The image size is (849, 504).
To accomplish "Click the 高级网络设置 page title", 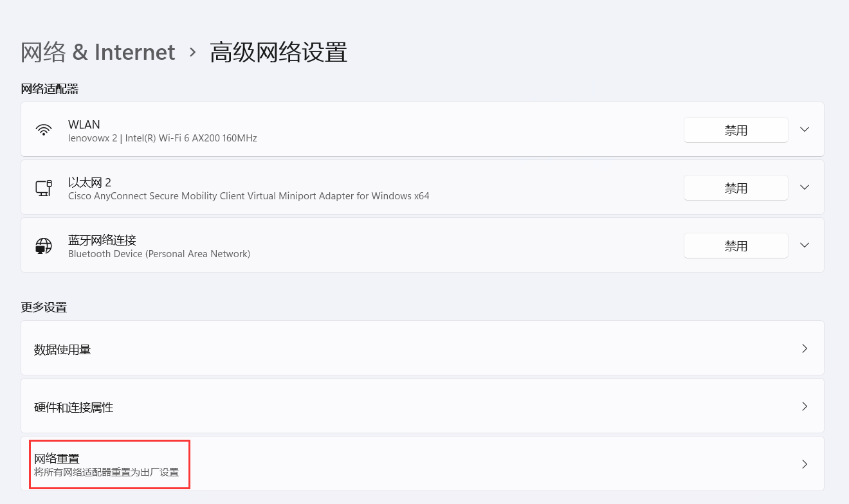I will pyautogui.click(x=278, y=52).
